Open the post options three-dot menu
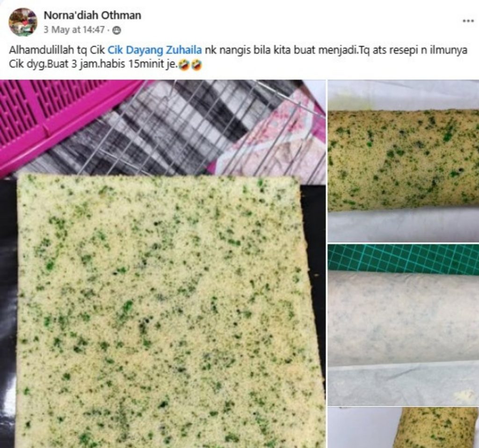Image resolution: width=479 pixels, height=448 pixels. (468, 21)
